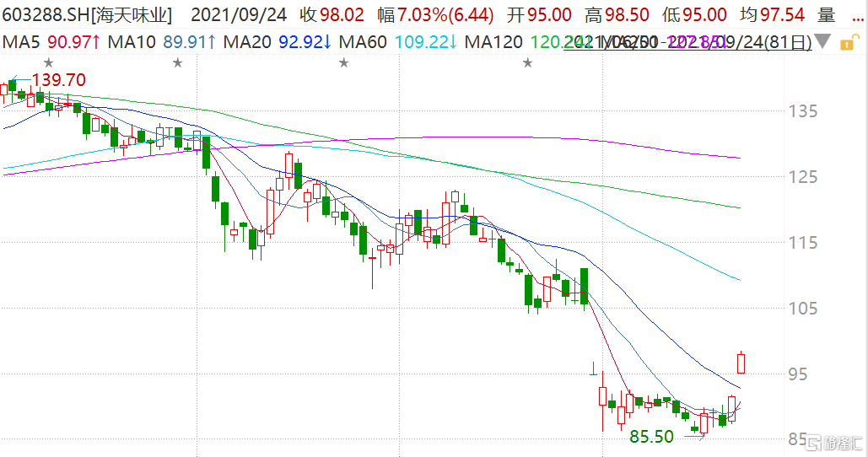Screen dimensions: 868x457
Task: Select the MA10 89.91 indicator label
Action: (162, 41)
